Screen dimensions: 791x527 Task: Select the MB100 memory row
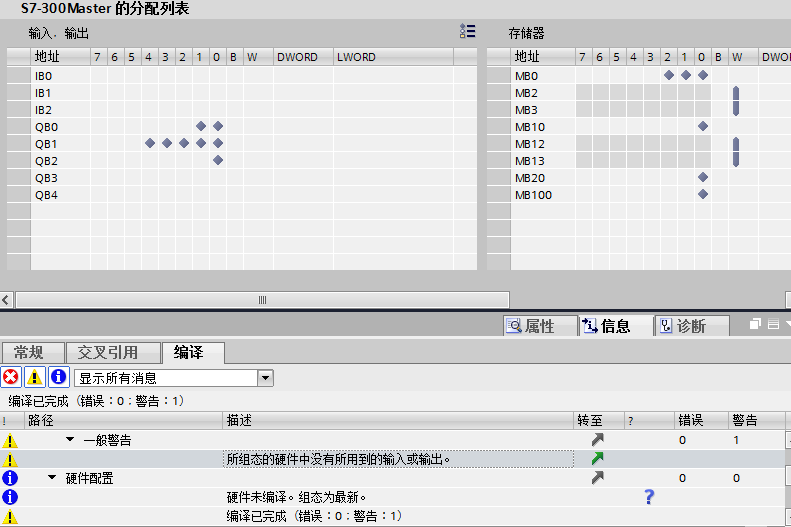pos(639,195)
